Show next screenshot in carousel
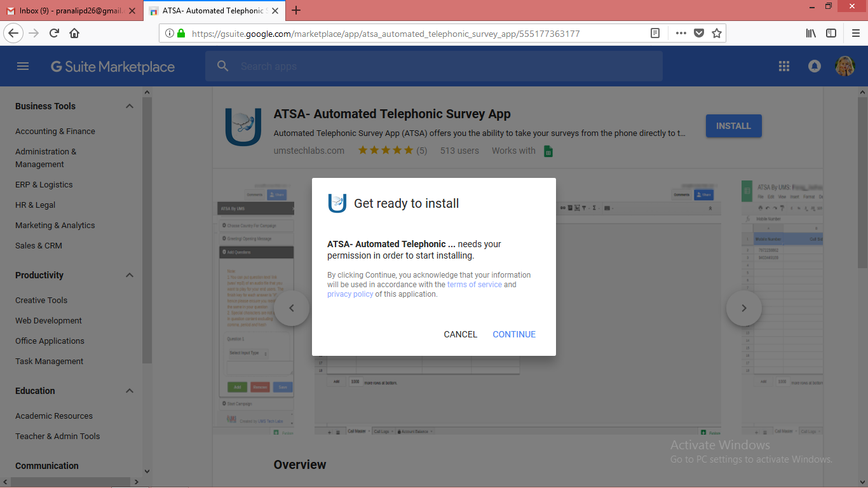 pyautogui.click(x=744, y=308)
